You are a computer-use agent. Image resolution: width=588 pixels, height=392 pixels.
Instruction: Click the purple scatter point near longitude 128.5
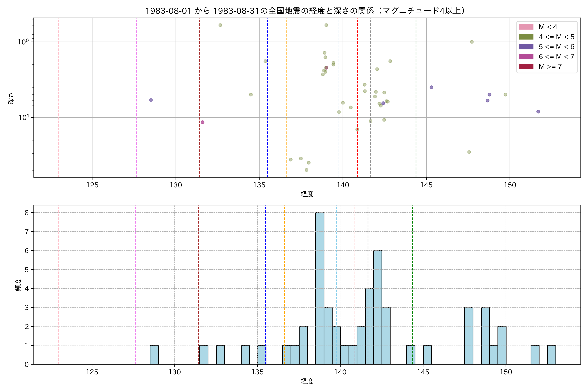tap(151, 100)
